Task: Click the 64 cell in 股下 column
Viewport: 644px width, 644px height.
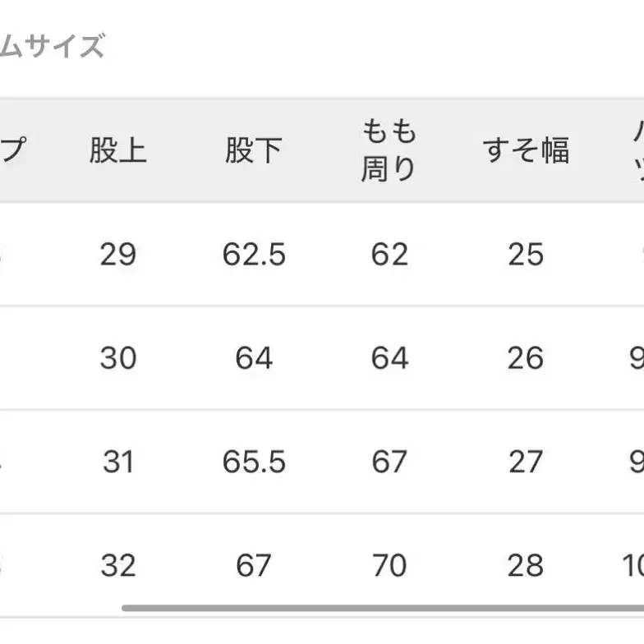Action: pos(254,358)
